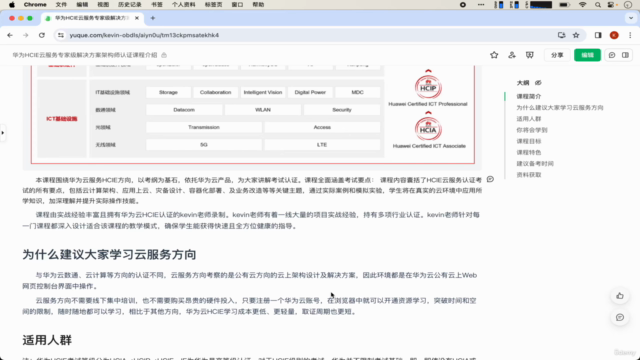Expand the tab search dropdown arrow
640x360 pixels.
(x=631, y=18)
